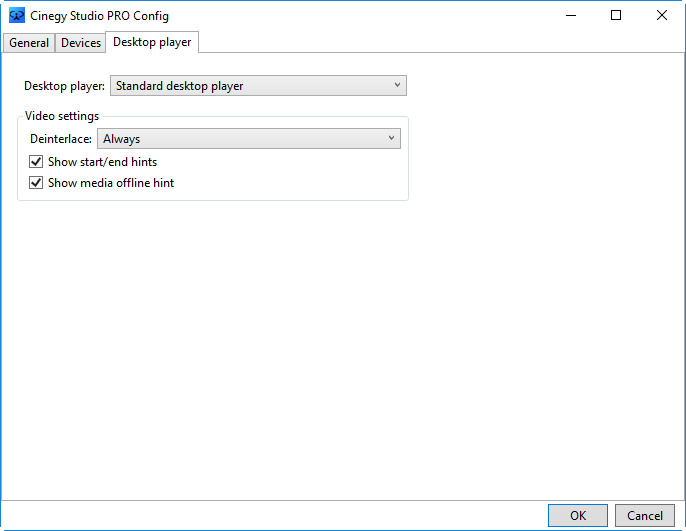Maximize the Config window

[x=616, y=16]
